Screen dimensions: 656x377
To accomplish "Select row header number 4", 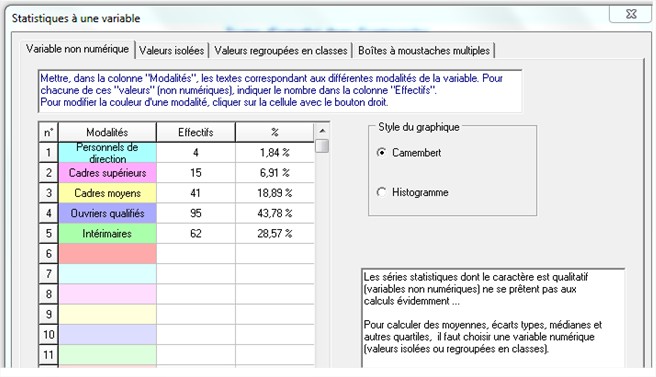I will (49, 213).
